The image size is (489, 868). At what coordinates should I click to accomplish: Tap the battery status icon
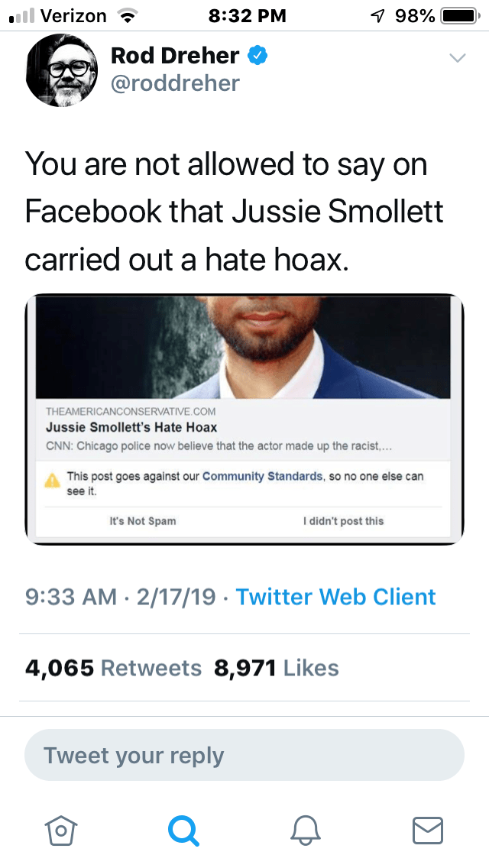(458, 15)
